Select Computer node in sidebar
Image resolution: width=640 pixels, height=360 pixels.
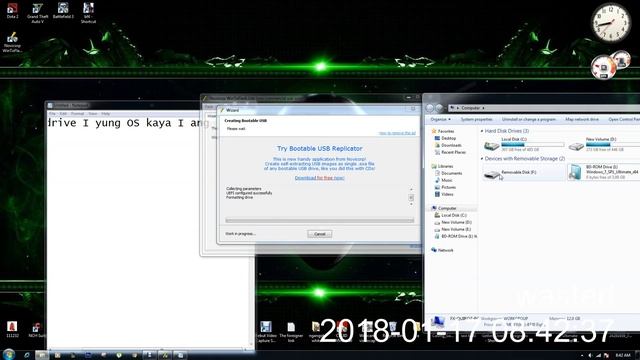(x=447, y=208)
